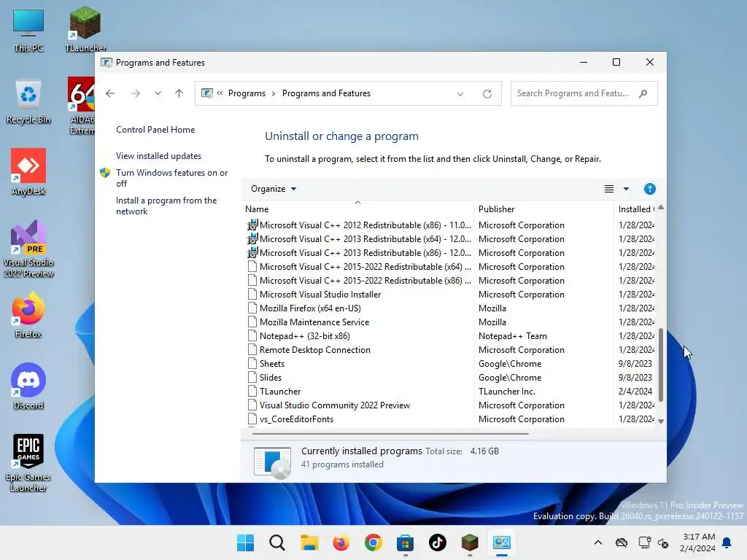Screen dimensions: 747x560
Task: Change view with the list view icon
Action: pyautogui.click(x=609, y=189)
